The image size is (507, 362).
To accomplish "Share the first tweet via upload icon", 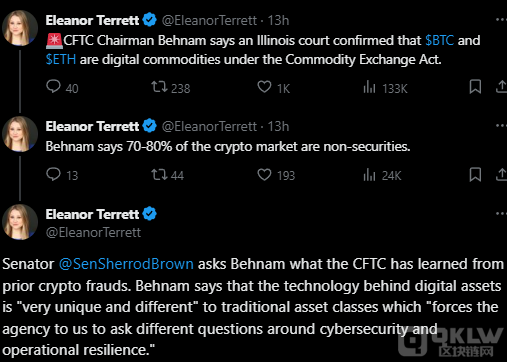I will [x=501, y=87].
